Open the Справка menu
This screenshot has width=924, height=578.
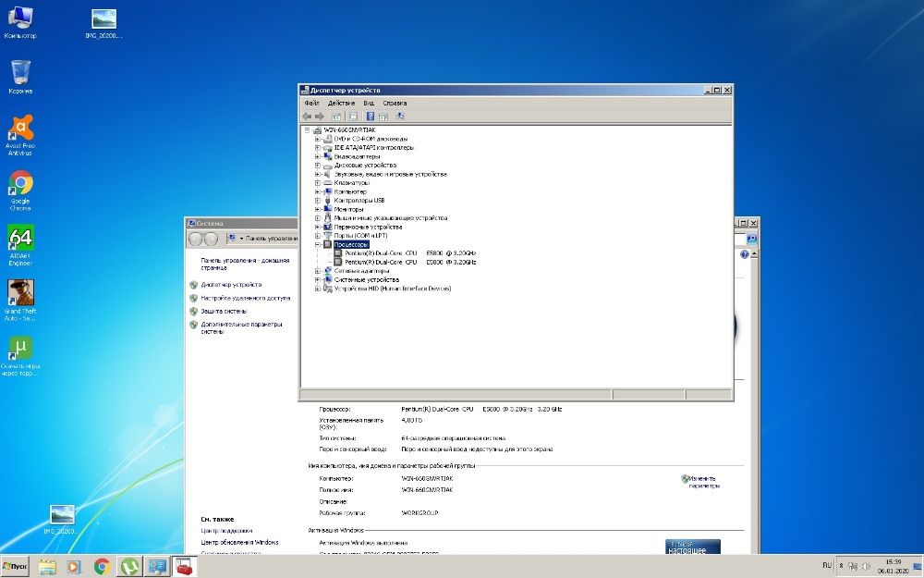tap(395, 103)
